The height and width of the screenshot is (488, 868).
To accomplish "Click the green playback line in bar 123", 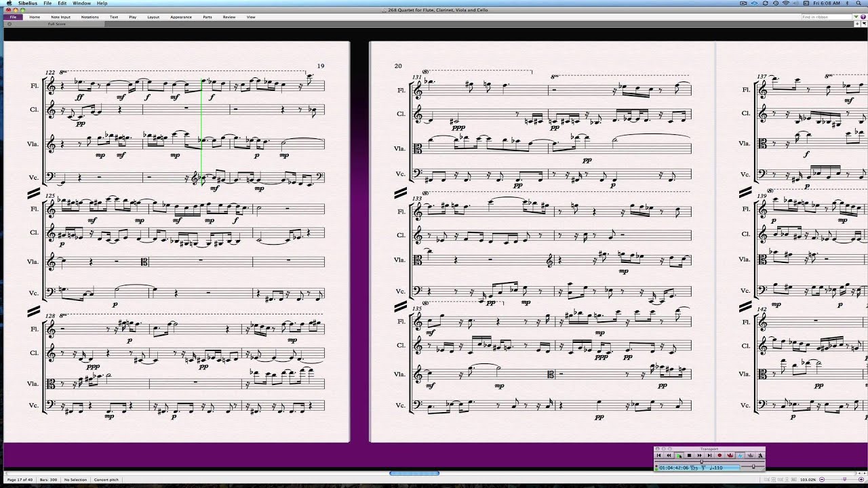I will 201,132.
